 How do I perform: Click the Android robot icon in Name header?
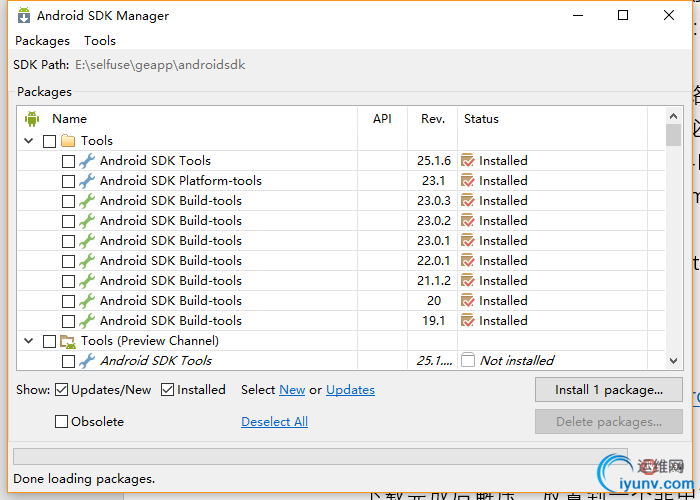31,119
